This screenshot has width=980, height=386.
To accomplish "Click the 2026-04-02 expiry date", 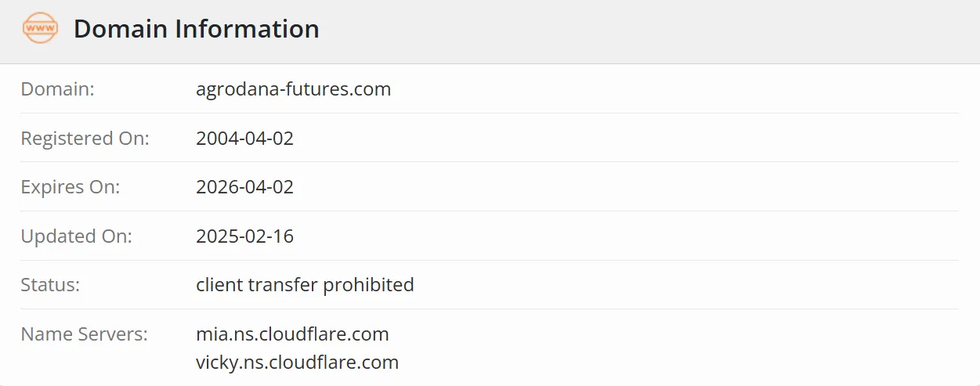I will point(245,187).
